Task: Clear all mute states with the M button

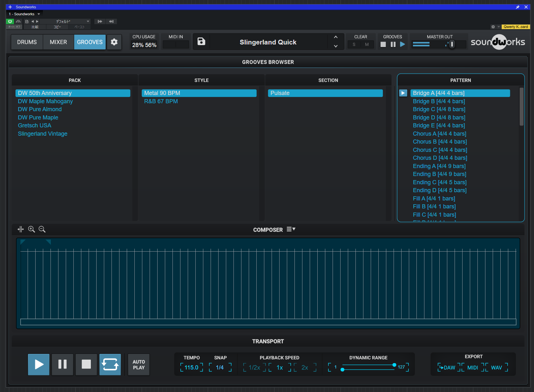Action: point(367,44)
